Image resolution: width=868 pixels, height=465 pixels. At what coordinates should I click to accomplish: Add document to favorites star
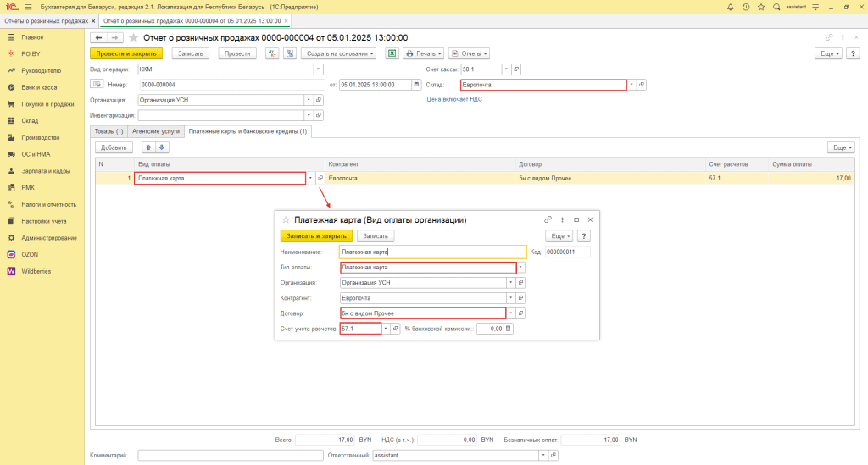pos(133,37)
